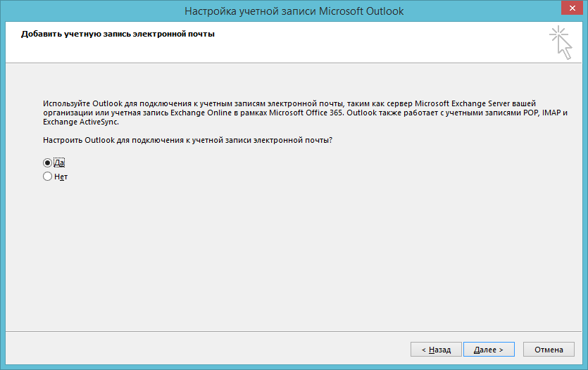Viewport: 588px width, 370px height.
Task: Select the "Да" radio button
Action: [48, 162]
